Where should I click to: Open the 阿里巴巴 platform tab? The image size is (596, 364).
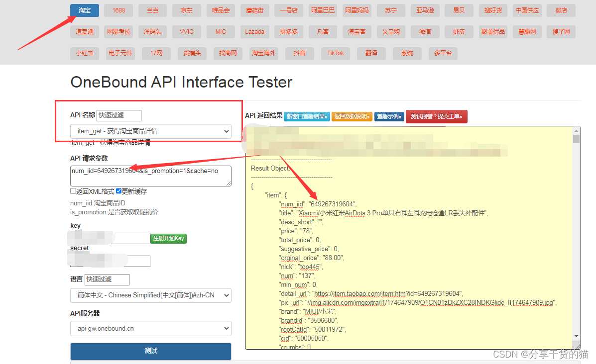323,10
